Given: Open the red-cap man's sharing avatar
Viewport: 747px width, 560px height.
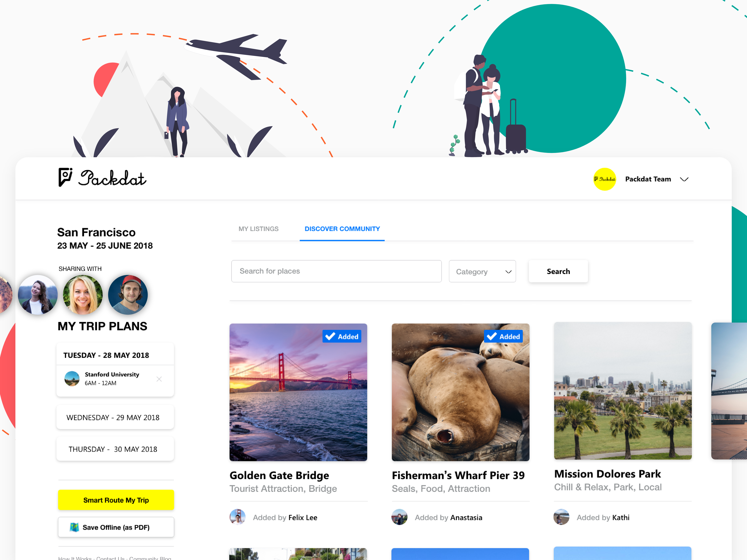Looking at the screenshot, I should 128,295.
